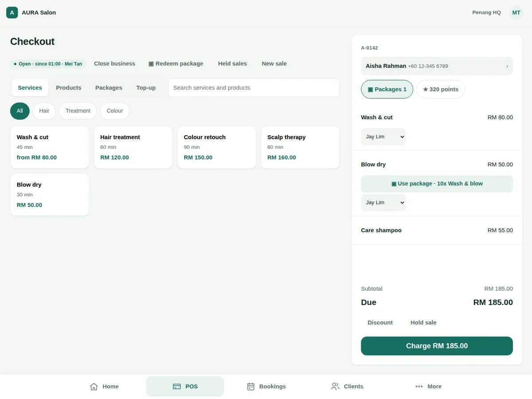Image resolution: width=532 pixels, height=399 pixels.
Task: Switch to the Products tab
Action: click(69, 88)
